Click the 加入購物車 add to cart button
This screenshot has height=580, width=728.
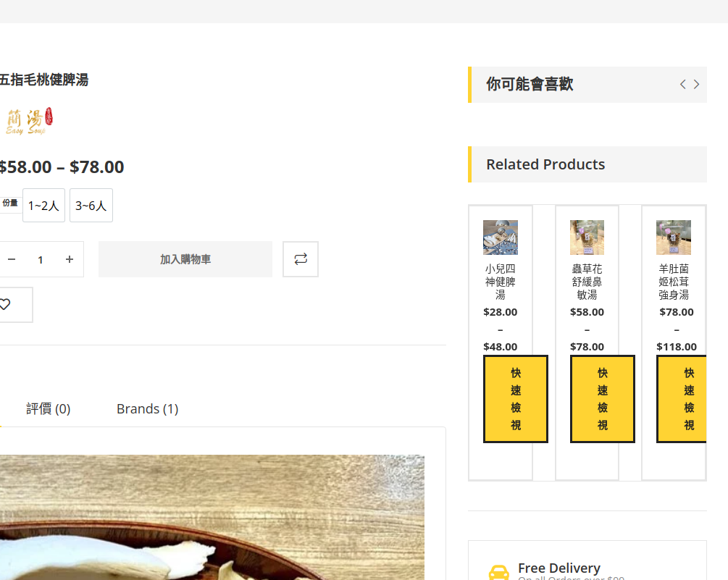coord(185,259)
